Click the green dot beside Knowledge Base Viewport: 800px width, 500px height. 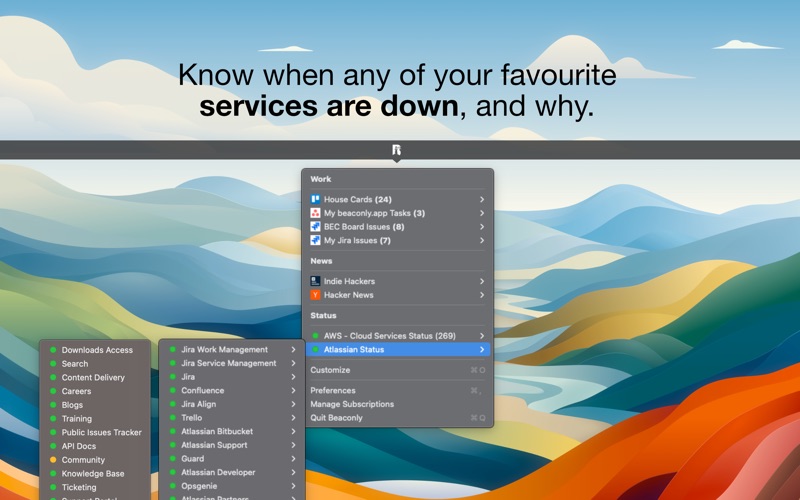point(53,473)
